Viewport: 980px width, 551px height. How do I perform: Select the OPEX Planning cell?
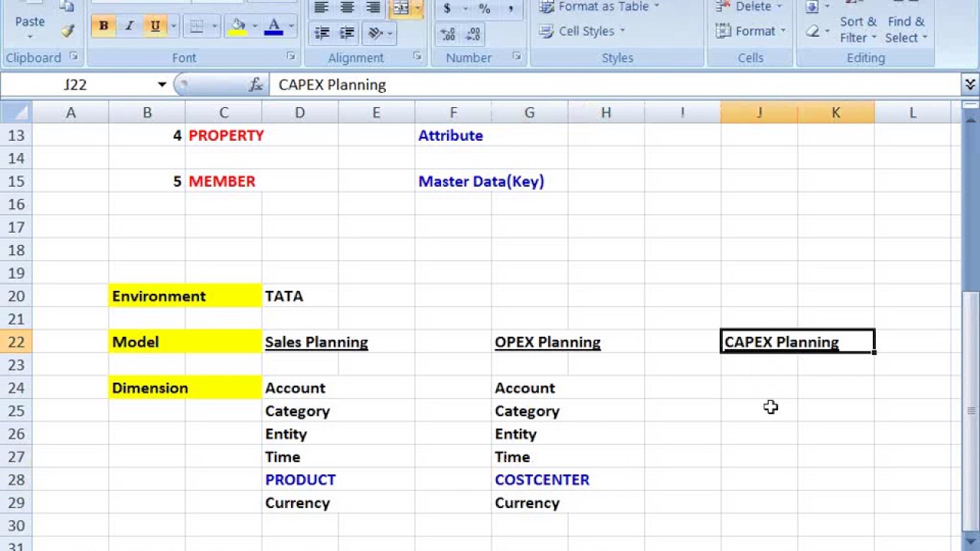point(547,342)
